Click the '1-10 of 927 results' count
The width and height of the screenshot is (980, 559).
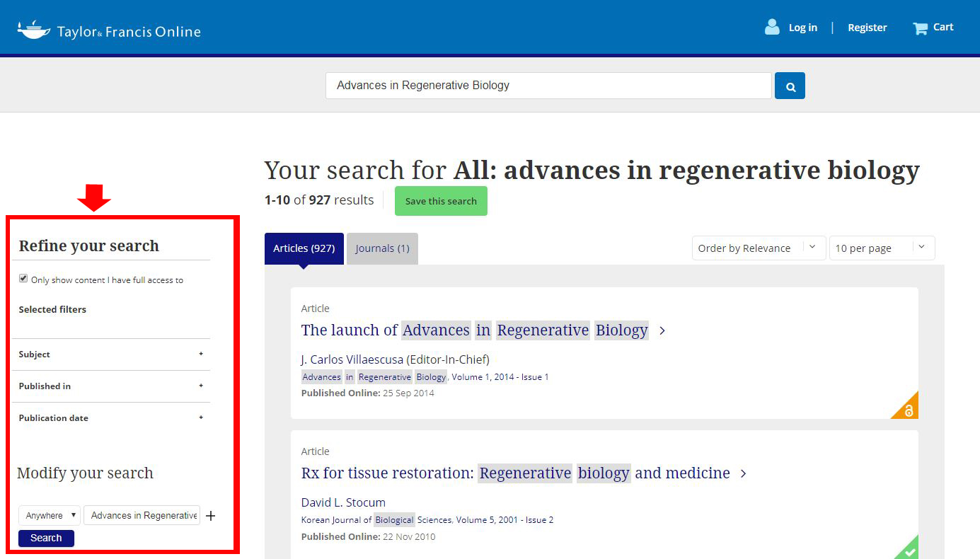[x=319, y=200]
